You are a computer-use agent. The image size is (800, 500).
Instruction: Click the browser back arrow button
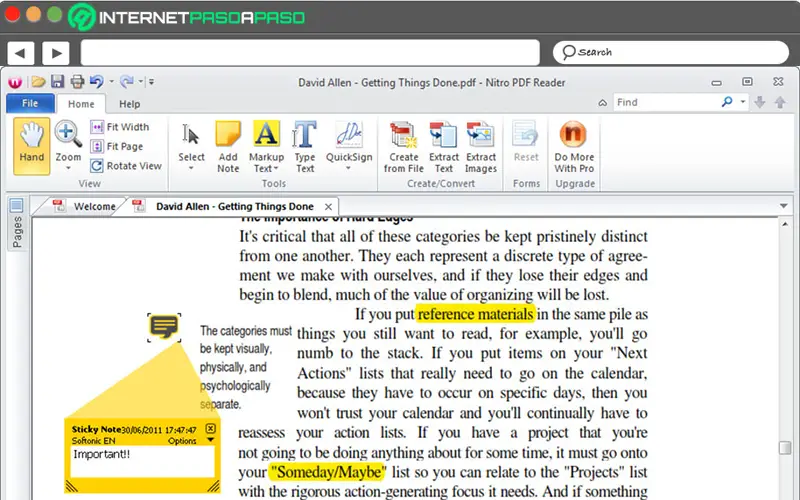coord(20,53)
